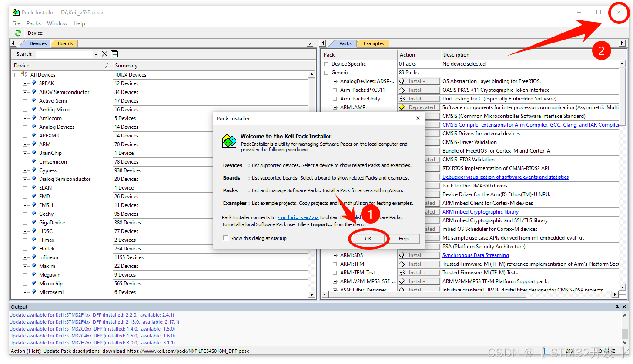Open the File menu
This screenshot has width=633, height=364.
pos(17,23)
